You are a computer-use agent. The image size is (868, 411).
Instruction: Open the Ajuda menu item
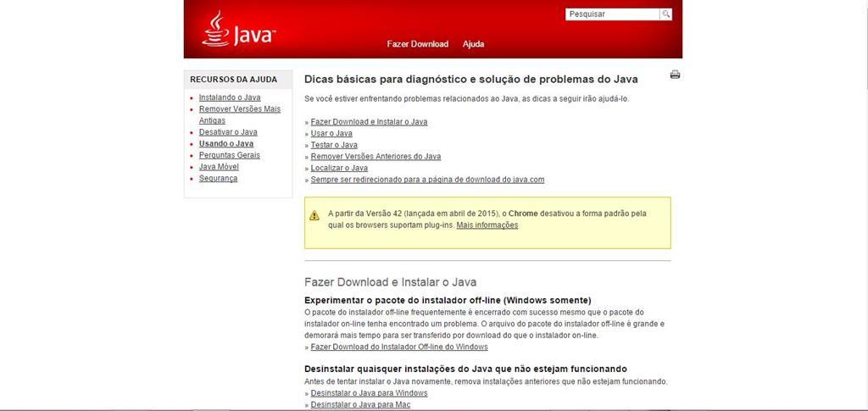point(473,44)
